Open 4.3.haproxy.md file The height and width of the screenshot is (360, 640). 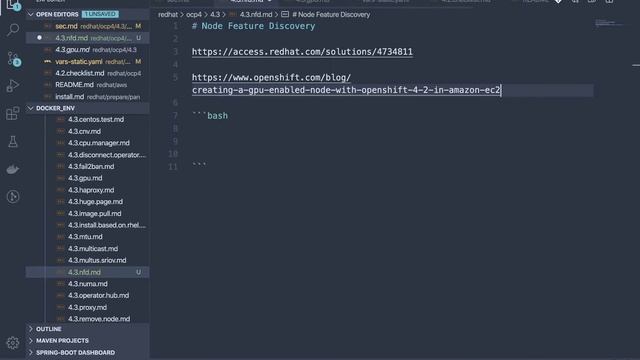(88, 190)
